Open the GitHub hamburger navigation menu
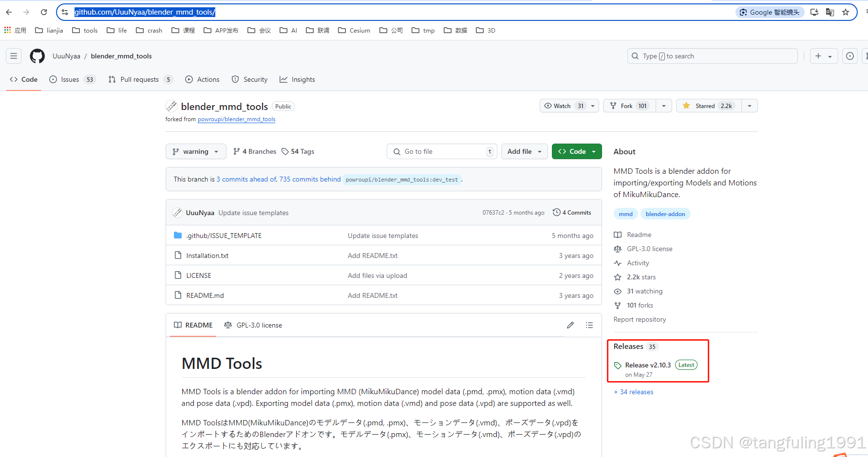 pyautogui.click(x=14, y=56)
